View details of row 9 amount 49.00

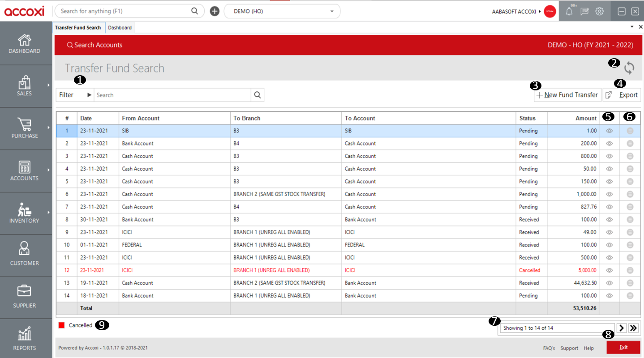click(x=609, y=232)
